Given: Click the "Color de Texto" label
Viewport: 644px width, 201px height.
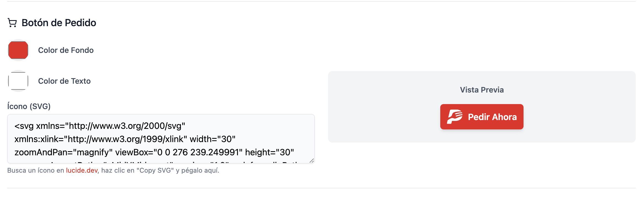Looking at the screenshot, I should 64,81.
